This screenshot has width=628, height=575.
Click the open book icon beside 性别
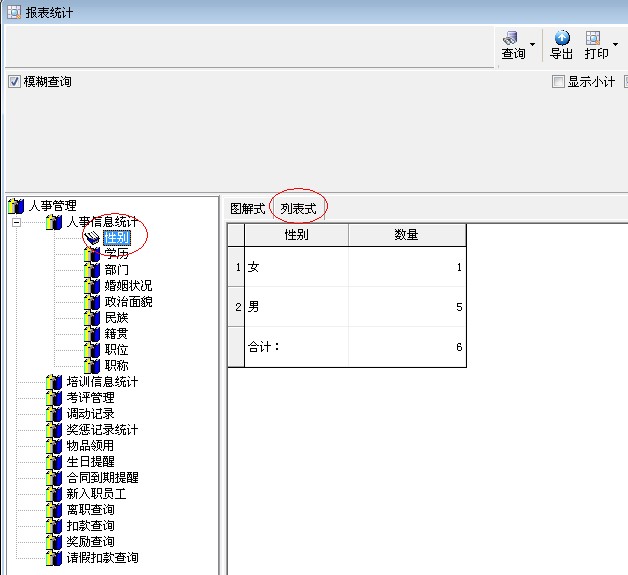pos(92,238)
